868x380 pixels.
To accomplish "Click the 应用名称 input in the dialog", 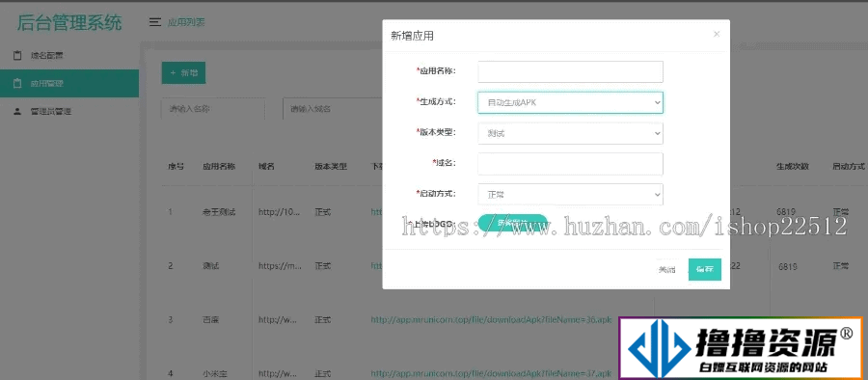I will [570, 71].
